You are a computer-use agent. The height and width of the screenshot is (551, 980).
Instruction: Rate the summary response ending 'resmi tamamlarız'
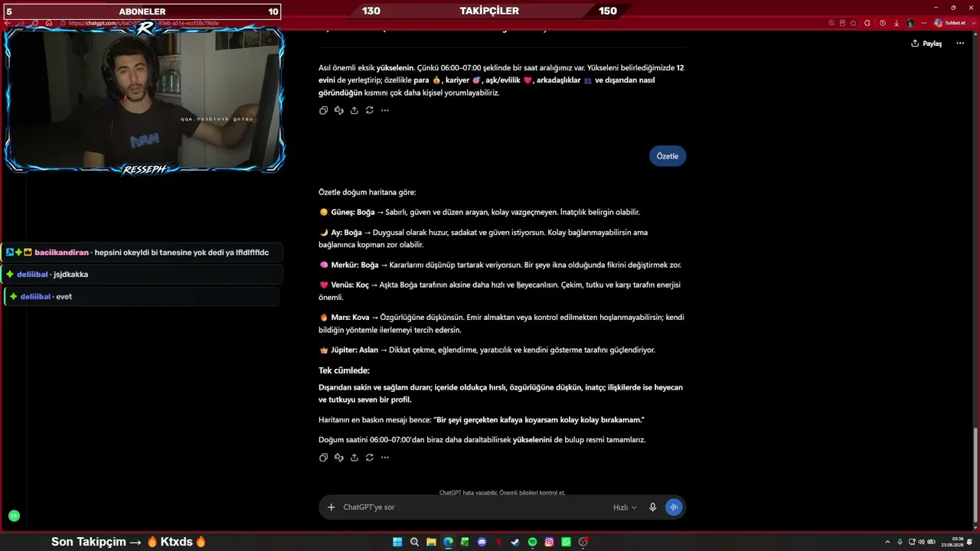point(338,458)
